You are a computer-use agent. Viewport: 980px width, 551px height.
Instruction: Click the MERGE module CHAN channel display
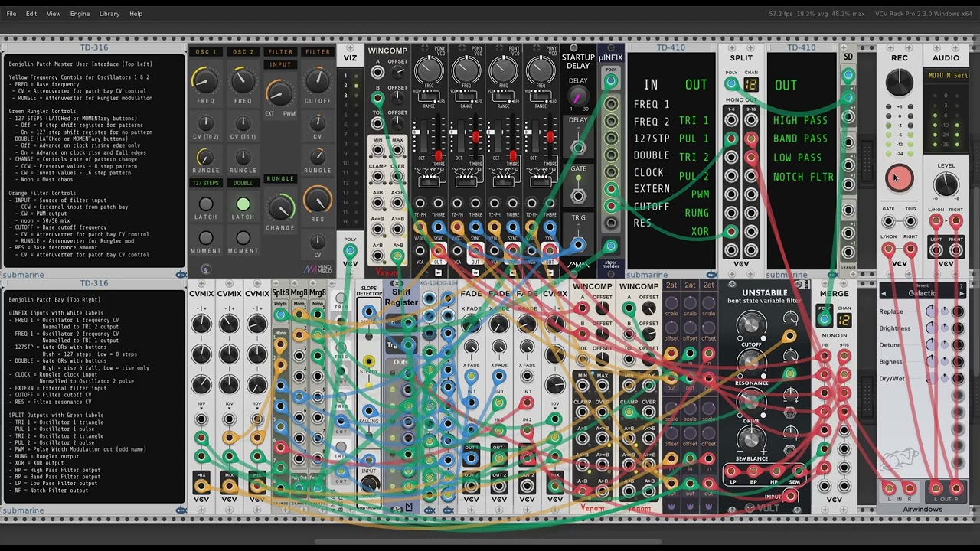[x=843, y=320]
